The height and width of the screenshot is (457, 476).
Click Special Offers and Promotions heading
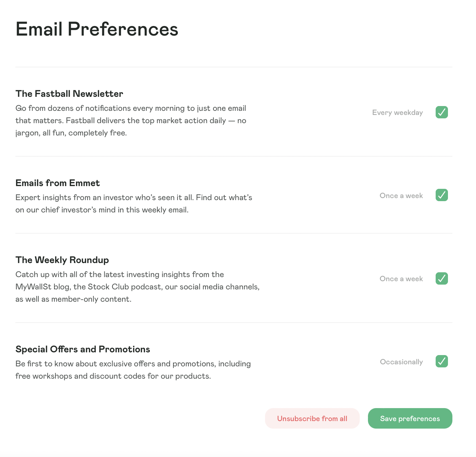coord(82,349)
